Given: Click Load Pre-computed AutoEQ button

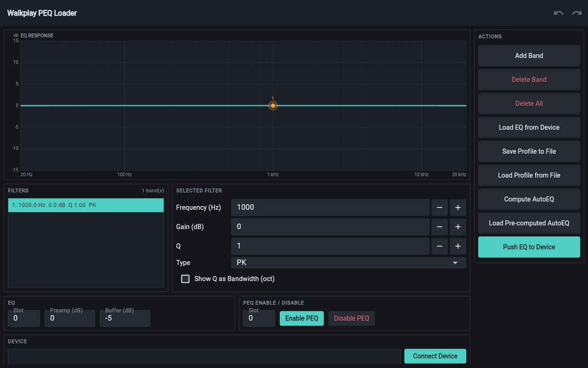Looking at the screenshot, I should [529, 223].
